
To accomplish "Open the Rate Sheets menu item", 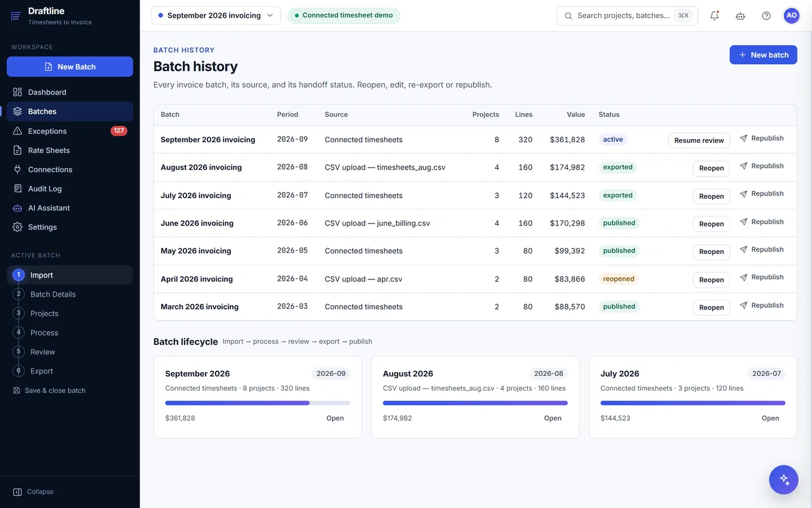I will [x=70, y=150].
